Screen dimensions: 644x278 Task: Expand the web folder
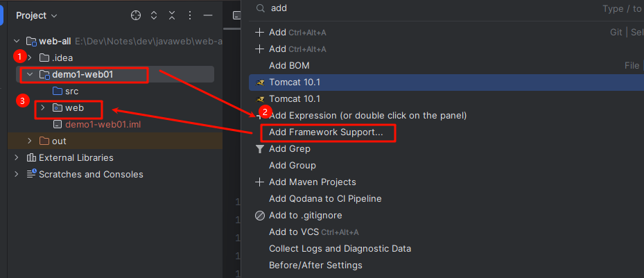42,107
